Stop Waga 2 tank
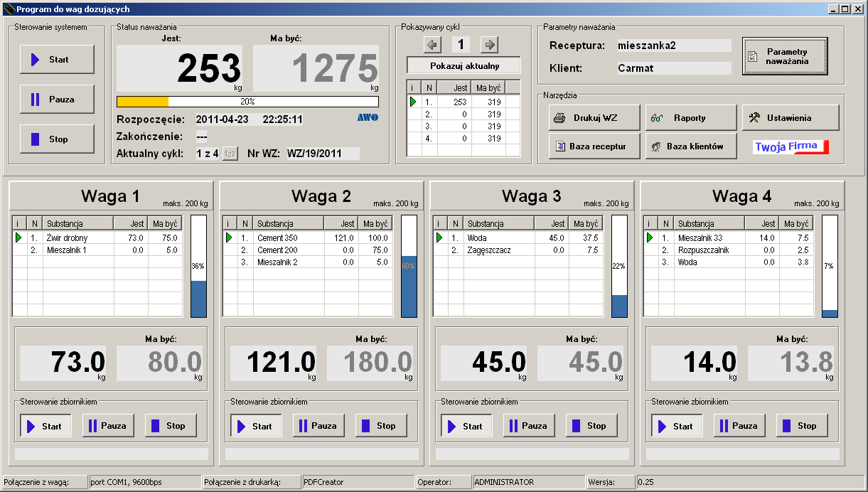The width and height of the screenshot is (868, 492). click(x=381, y=426)
